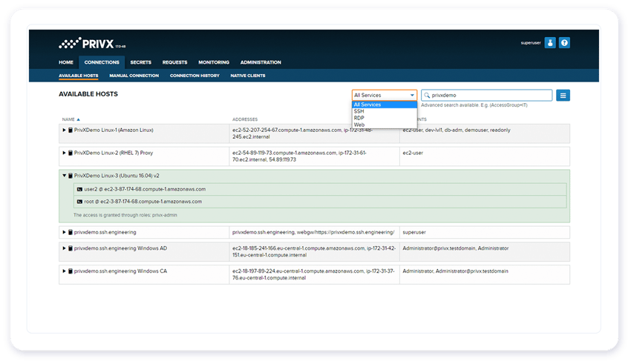Click the privxdemo search input field
631x364 pixels.
490,96
